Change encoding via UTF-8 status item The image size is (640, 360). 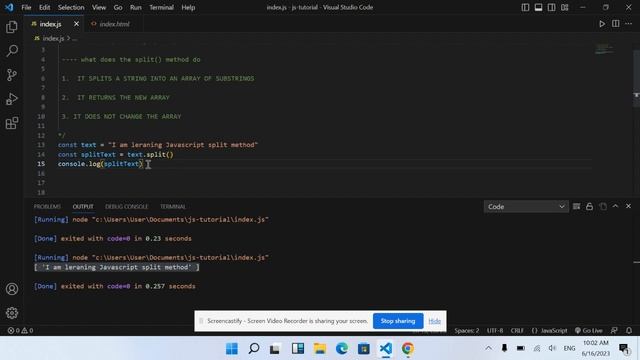coord(495,331)
